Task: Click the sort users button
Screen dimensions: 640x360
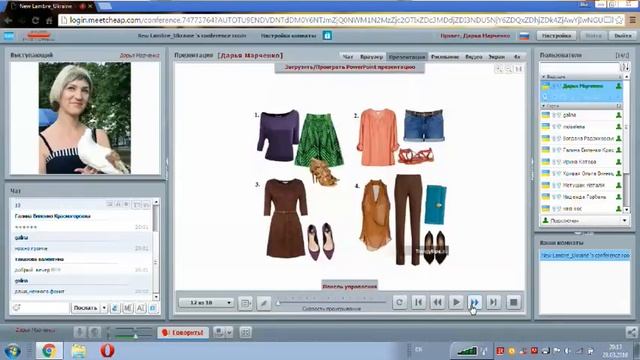Action: [625, 67]
